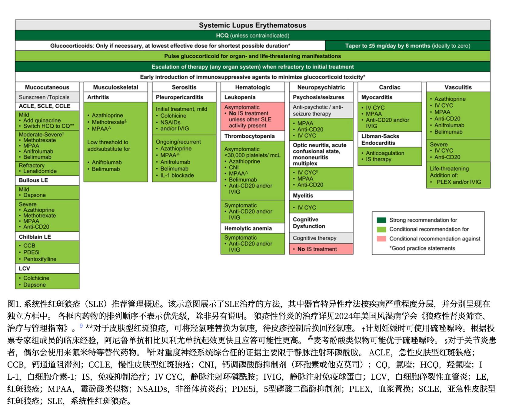
Task: Click the Taper to ≤5 mg/day banner
Action: click(x=407, y=46)
